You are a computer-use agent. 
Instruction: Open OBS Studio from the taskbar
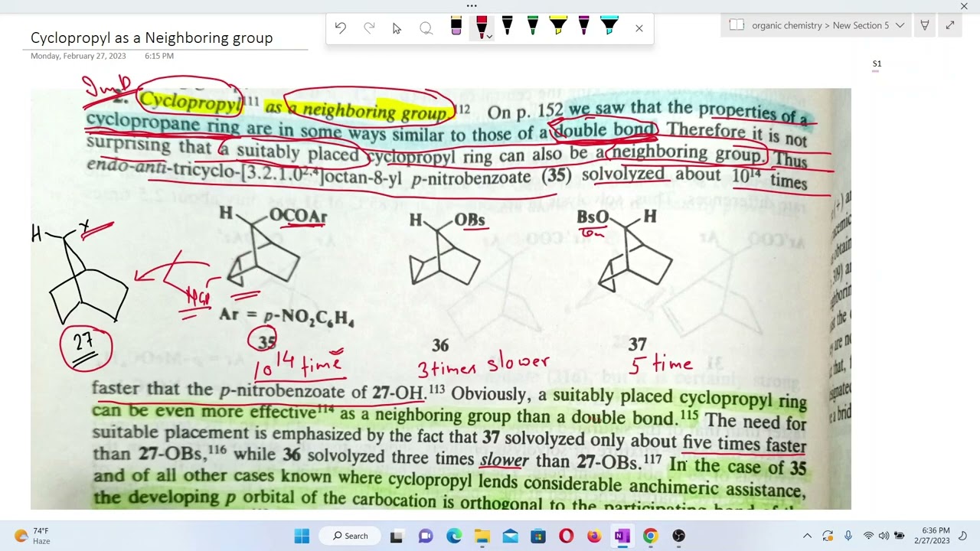tap(678, 536)
